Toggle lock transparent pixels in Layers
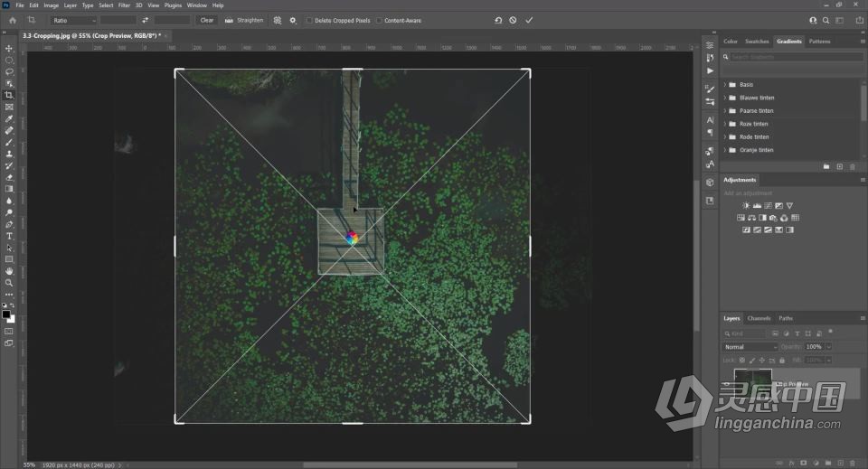The image size is (868, 469). click(742, 360)
